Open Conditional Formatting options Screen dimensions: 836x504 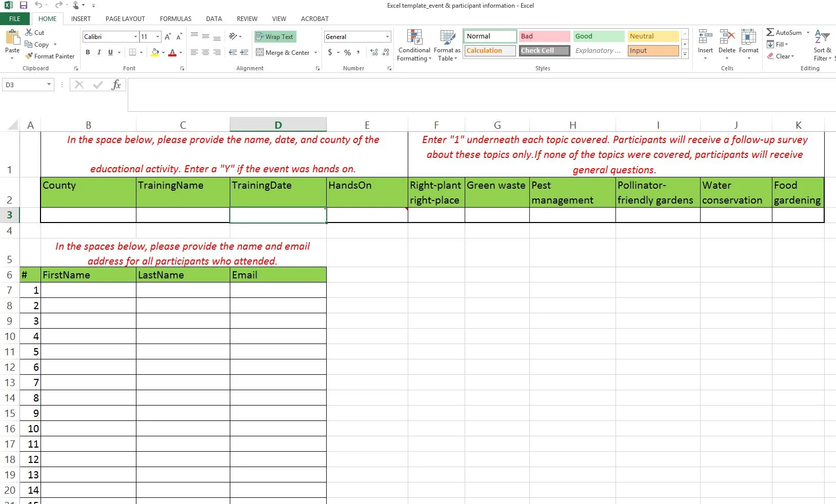click(x=414, y=45)
